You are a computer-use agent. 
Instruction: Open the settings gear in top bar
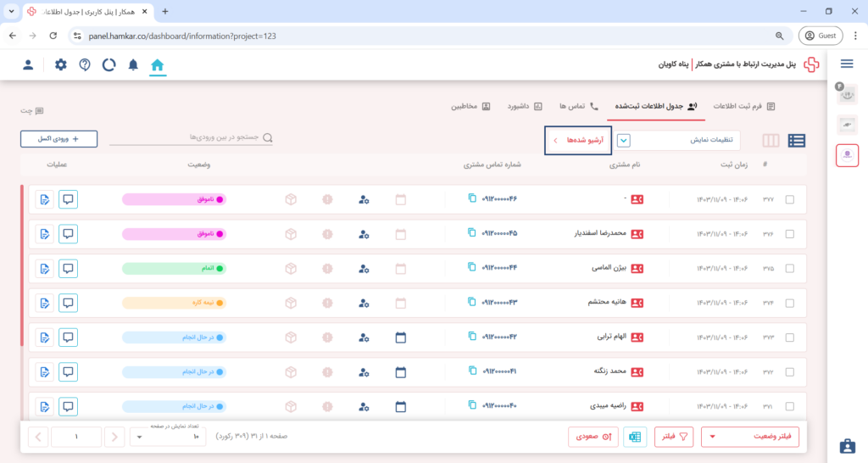60,64
